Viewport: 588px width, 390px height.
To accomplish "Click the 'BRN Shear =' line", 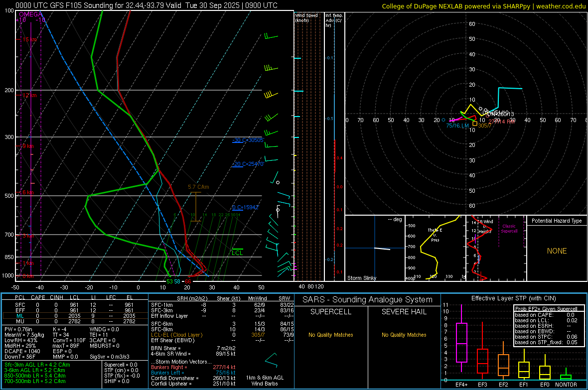I will tap(193, 348).
